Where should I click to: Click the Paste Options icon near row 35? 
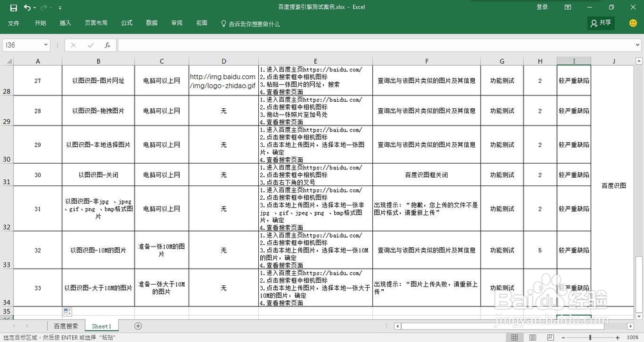pyautogui.click(x=68, y=312)
